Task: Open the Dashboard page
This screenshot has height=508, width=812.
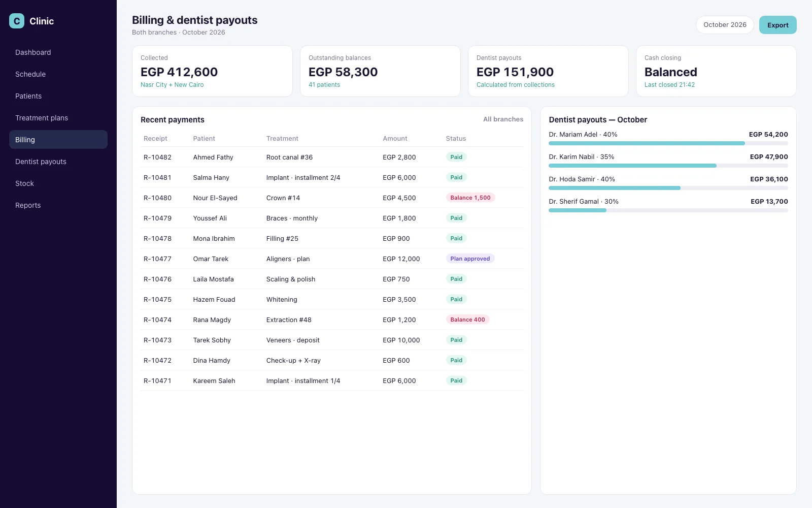Action: [x=58, y=52]
